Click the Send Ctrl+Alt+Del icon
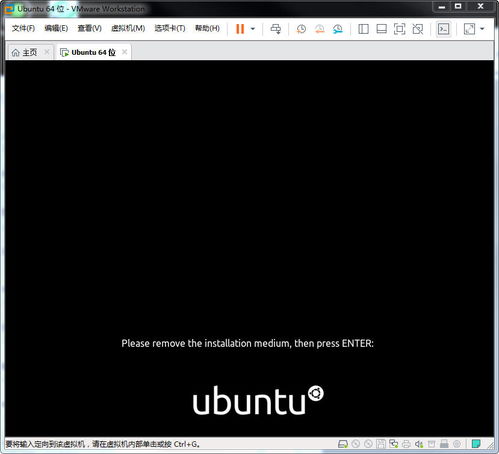 (276, 29)
